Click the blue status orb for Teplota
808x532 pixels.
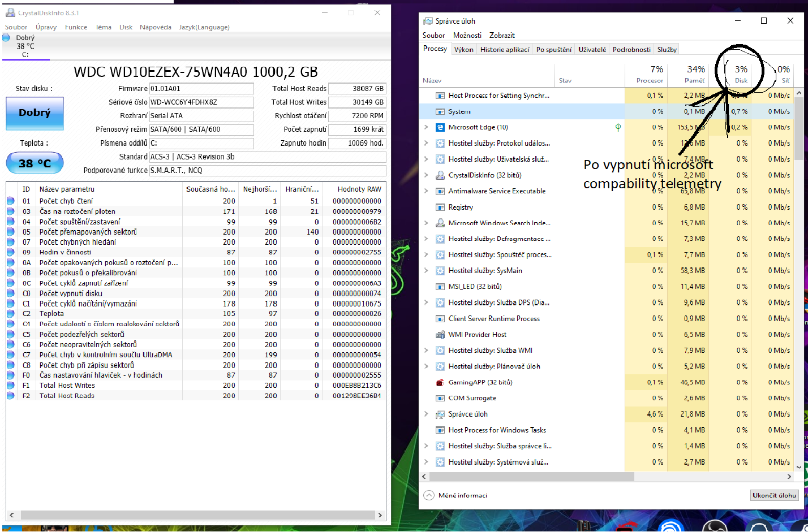(10, 314)
